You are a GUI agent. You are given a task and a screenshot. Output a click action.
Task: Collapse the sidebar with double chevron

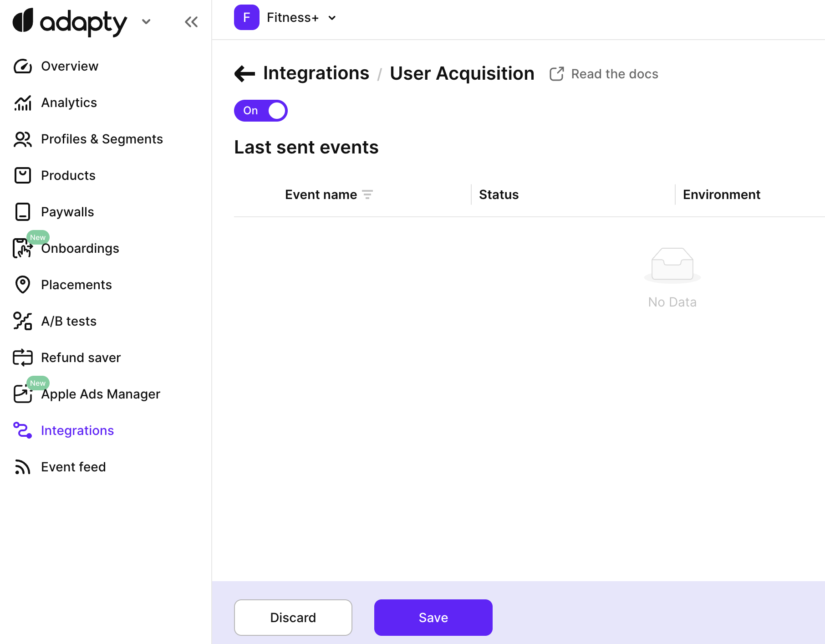click(191, 22)
